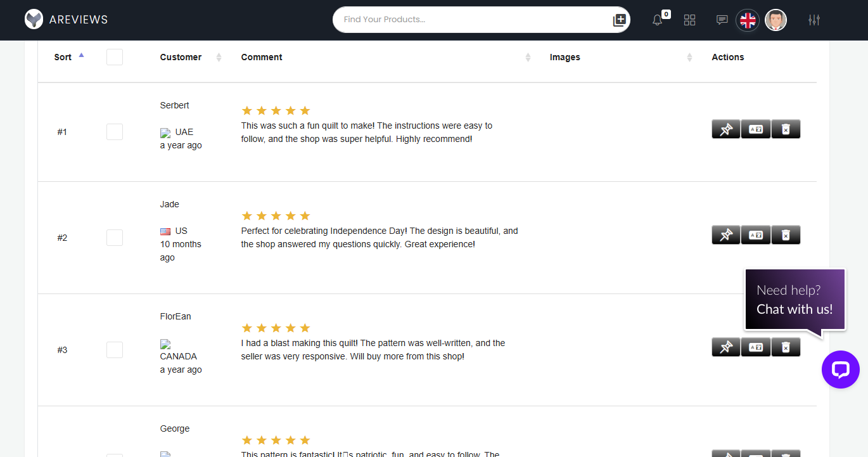Open the purple live chat button
This screenshot has width=868, height=457.
point(840,370)
